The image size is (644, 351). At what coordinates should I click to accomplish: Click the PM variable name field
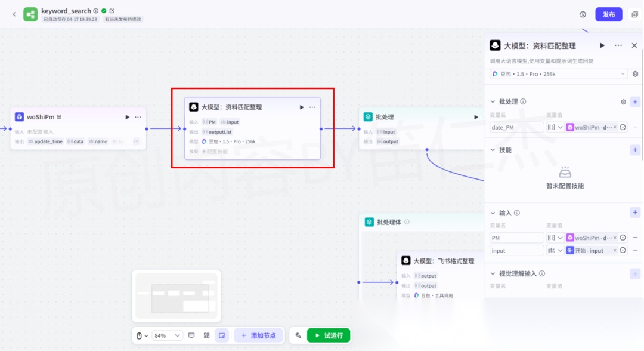coord(516,238)
